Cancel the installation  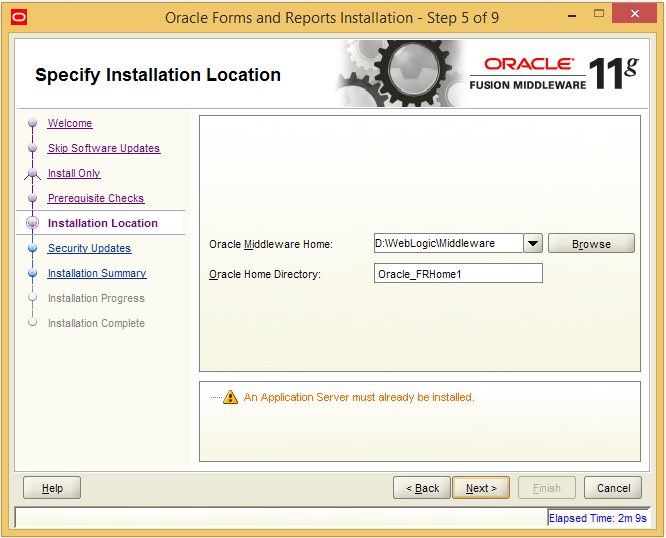coord(613,487)
